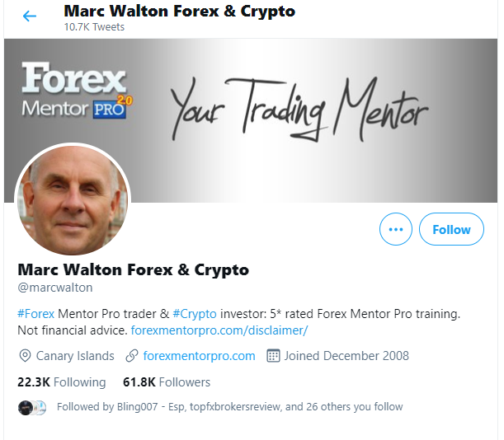Click the link chain icon
The image size is (504, 440).
(x=132, y=356)
